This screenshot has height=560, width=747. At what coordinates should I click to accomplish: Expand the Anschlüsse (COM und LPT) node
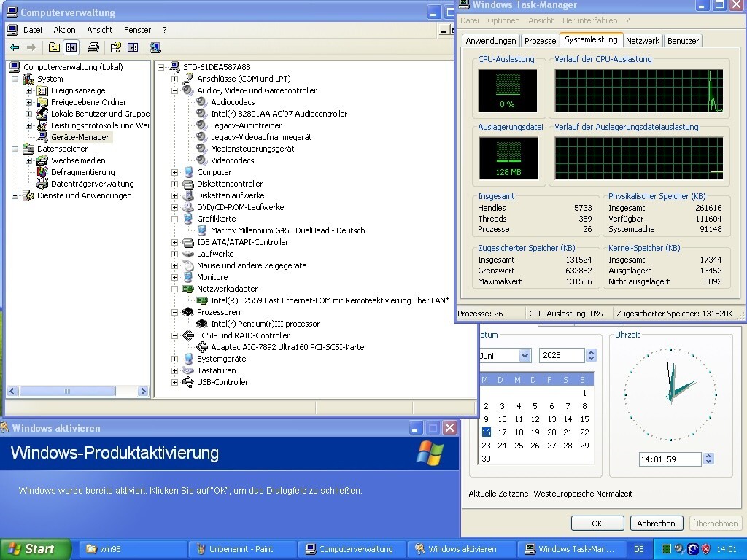coord(175,79)
